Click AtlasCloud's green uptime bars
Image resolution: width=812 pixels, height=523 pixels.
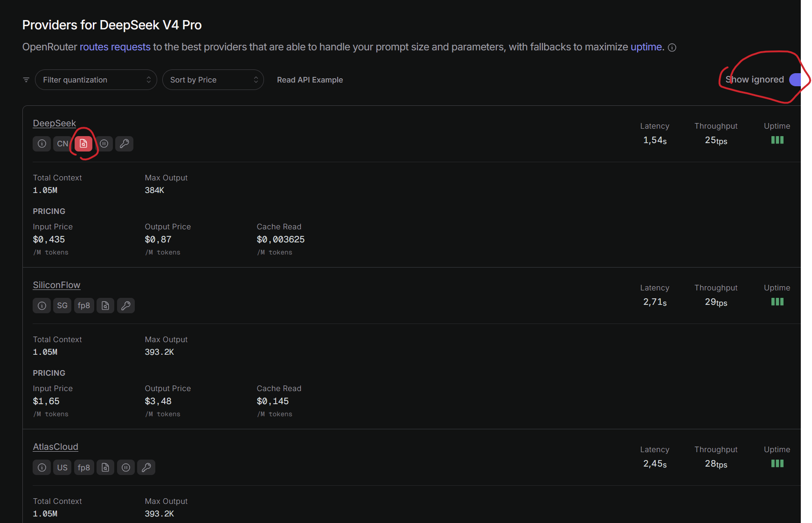coord(777,463)
